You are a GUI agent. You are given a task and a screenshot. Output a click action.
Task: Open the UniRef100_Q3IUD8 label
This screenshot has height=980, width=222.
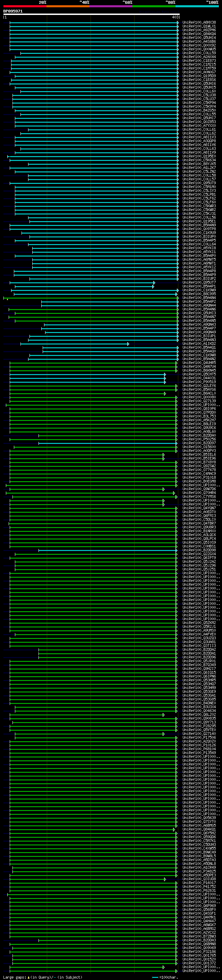point(199,879)
